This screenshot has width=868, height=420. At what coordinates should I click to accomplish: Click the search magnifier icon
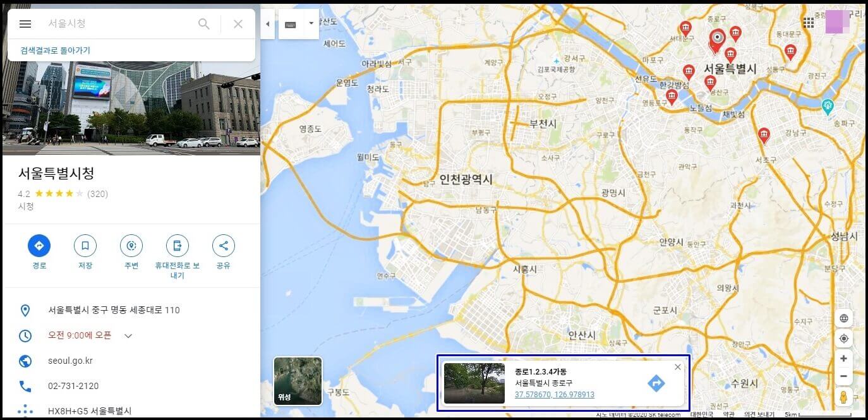[x=204, y=24]
